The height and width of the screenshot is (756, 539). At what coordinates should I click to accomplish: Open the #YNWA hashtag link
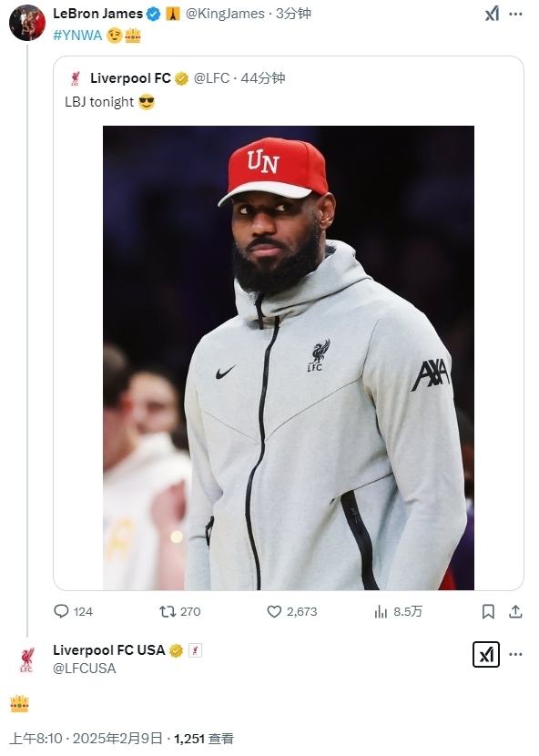(x=77, y=36)
